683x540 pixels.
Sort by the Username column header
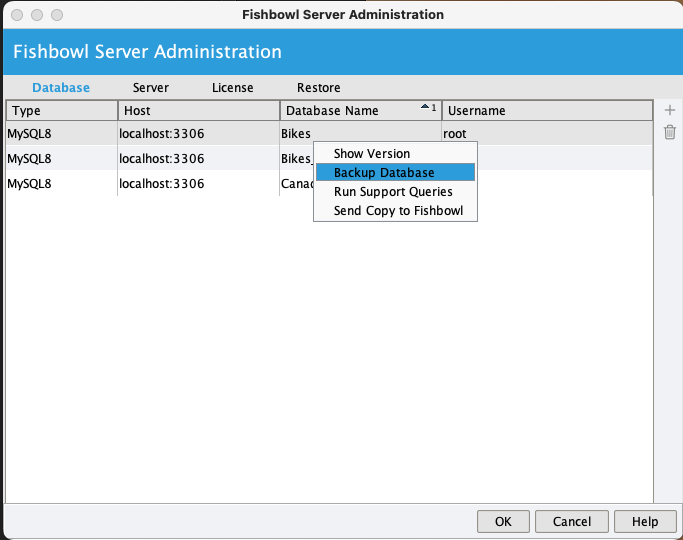pyautogui.click(x=547, y=111)
